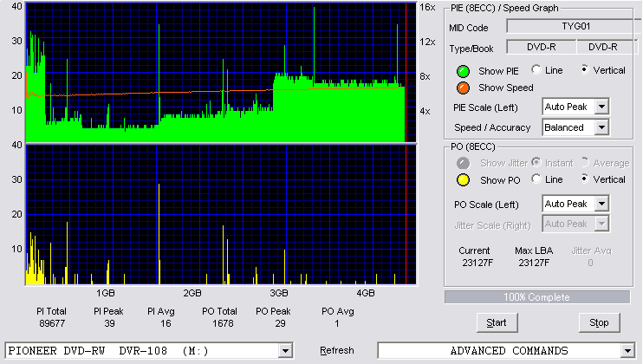This screenshot has height=364, width=643.
Task: Click the Current LBA value 23127F
Action: pos(477,263)
